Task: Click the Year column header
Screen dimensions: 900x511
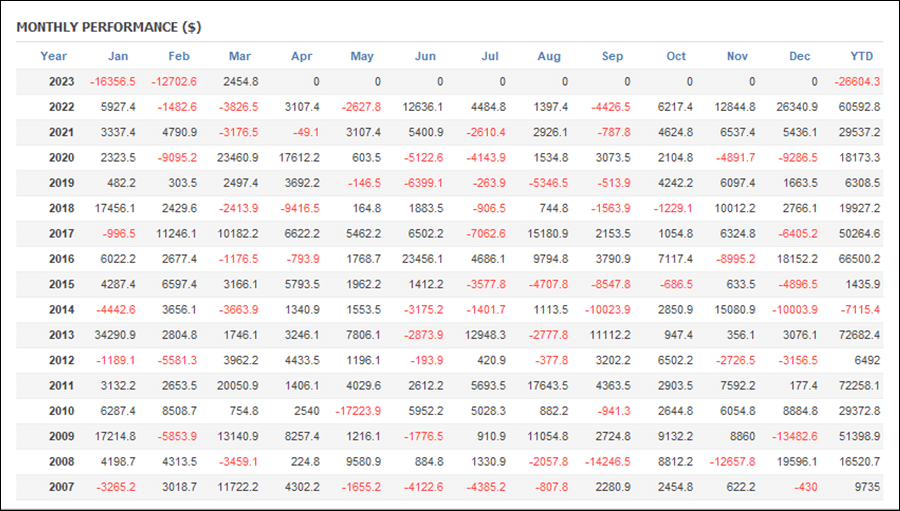Action: pos(53,56)
